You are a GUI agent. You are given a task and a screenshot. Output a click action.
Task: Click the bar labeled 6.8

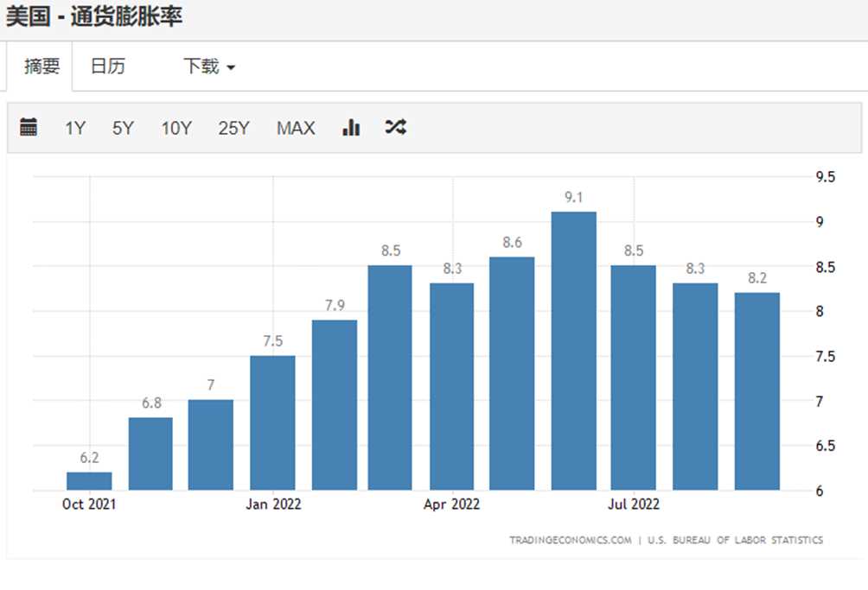(x=150, y=454)
